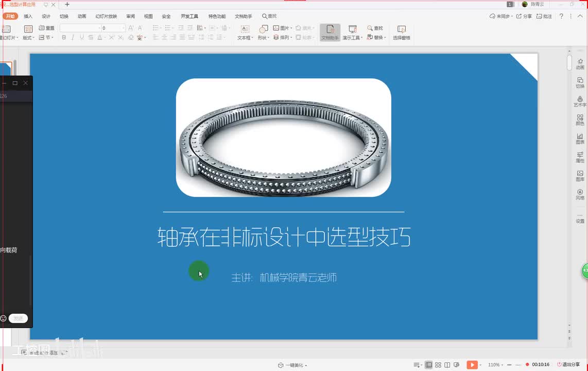The height and width of the screenshot is (371, 588).
Task: Click the 批注 comment button
Action: tap(544, 16)
